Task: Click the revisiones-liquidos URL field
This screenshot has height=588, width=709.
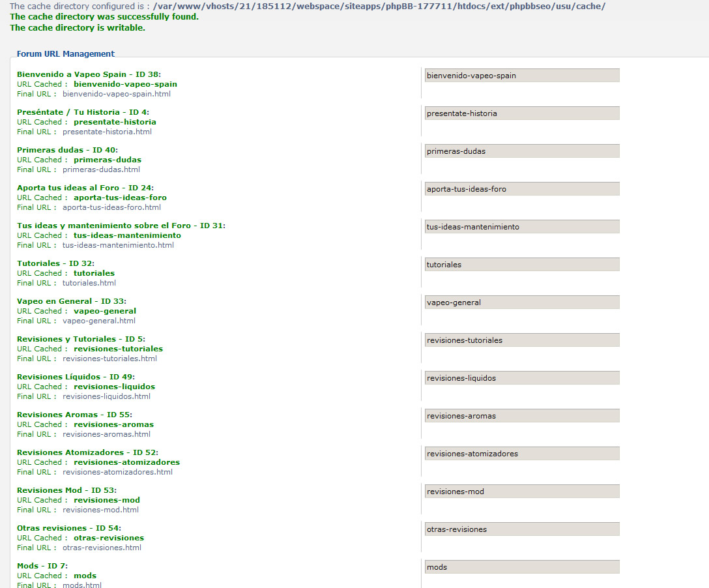Action: [x=521, y=378]
